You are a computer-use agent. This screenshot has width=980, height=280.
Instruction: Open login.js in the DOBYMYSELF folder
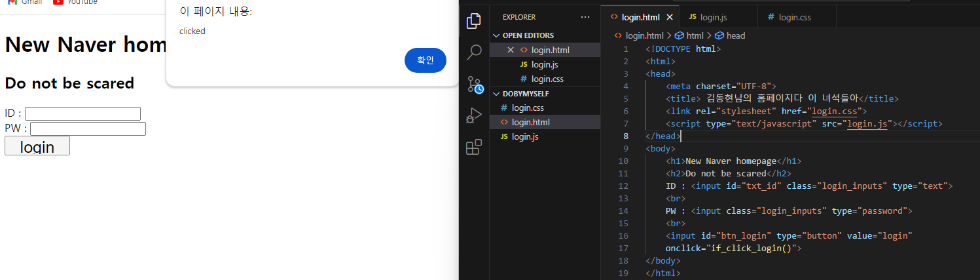[x=545, y=136]
